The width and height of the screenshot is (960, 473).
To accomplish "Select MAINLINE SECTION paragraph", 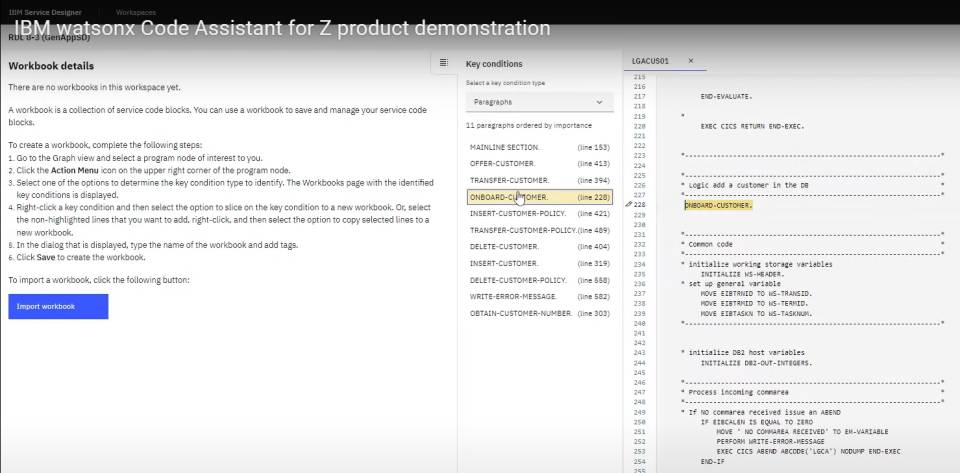I will coord(539,147).
